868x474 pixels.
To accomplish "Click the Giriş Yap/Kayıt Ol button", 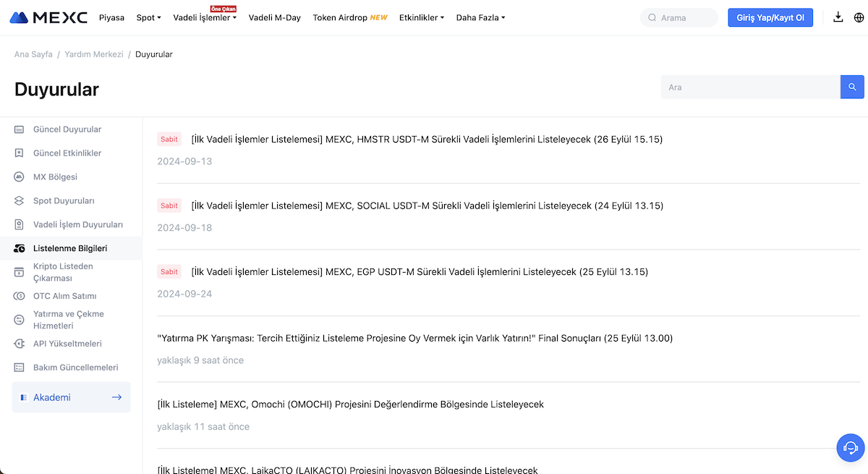I will click(770, 17).
